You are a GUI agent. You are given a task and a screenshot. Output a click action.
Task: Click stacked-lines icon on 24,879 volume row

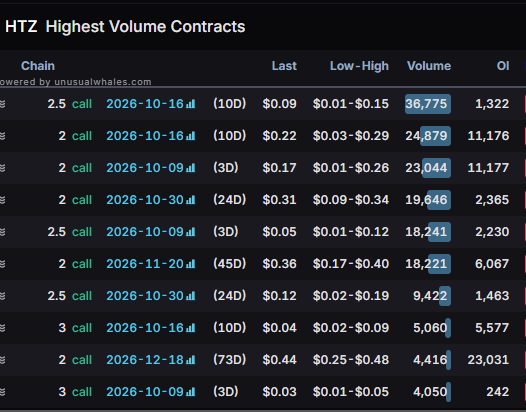[2, 136]
